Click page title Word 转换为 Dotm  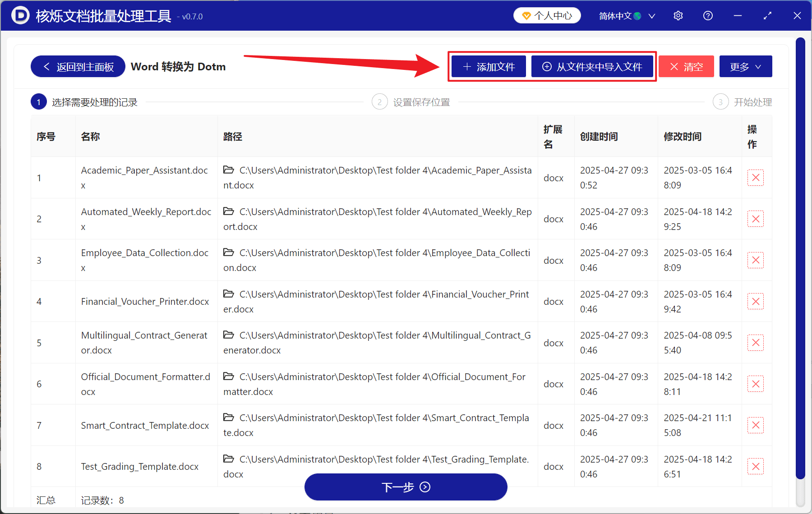pos(178,67)
